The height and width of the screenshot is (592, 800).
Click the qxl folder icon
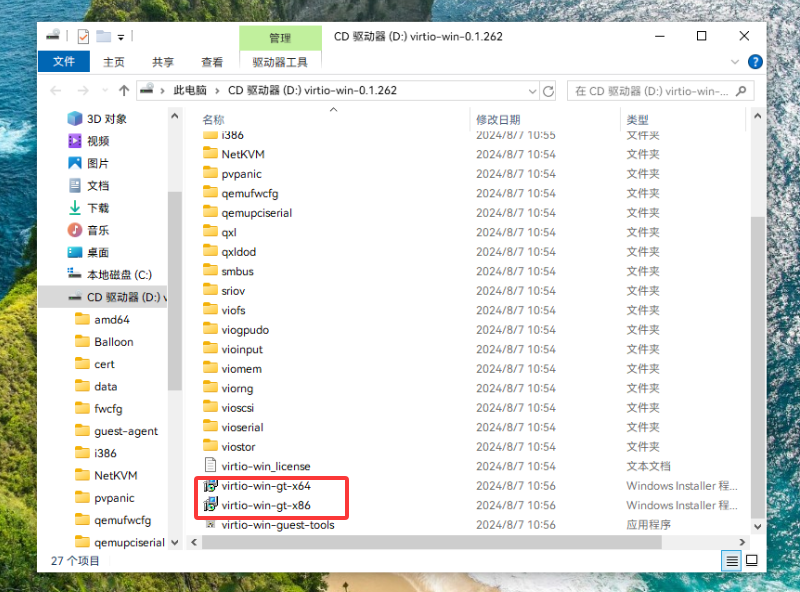click(210, 231)
